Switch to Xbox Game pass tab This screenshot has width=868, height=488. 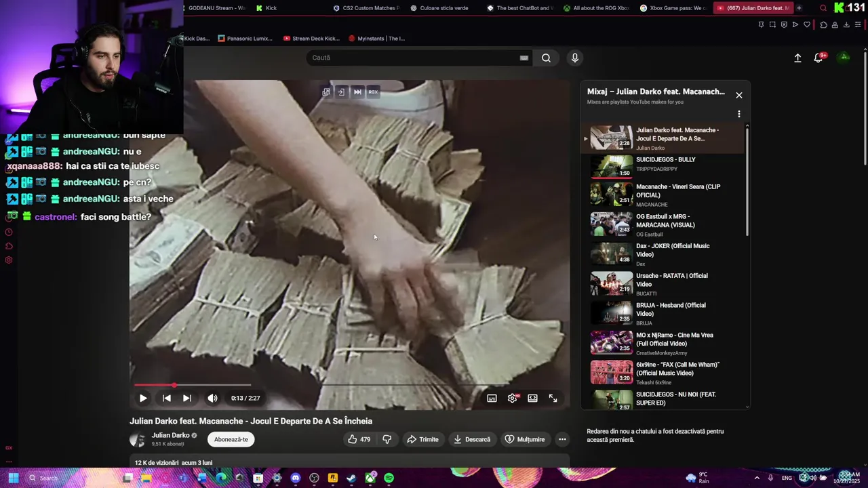point(674,8)
